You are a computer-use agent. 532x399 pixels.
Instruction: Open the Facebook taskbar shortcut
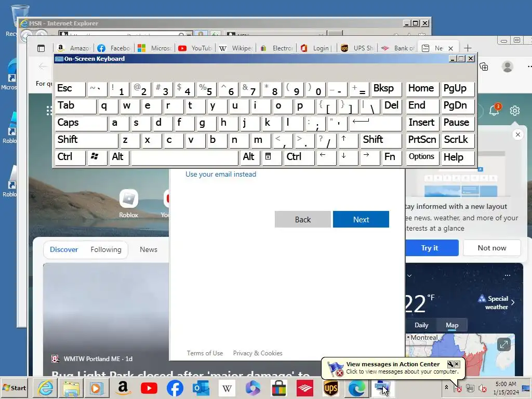[175, 388]
